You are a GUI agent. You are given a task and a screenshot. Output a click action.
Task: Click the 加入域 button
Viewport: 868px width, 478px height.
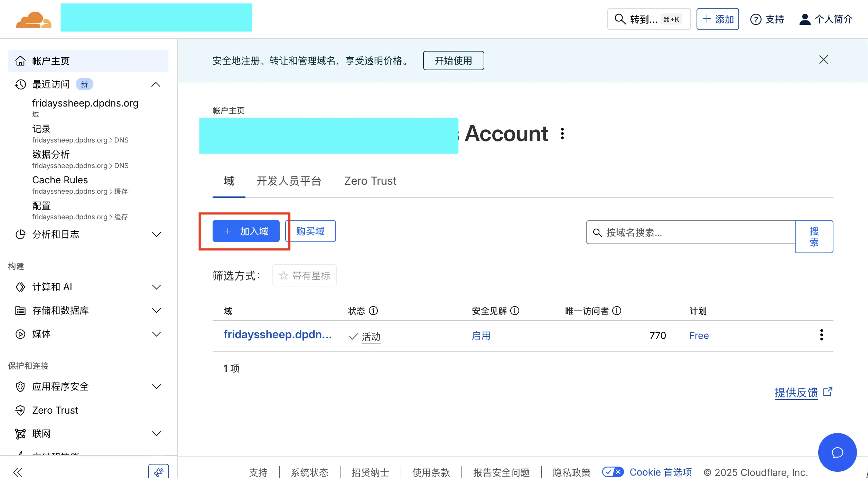point(246,231)
